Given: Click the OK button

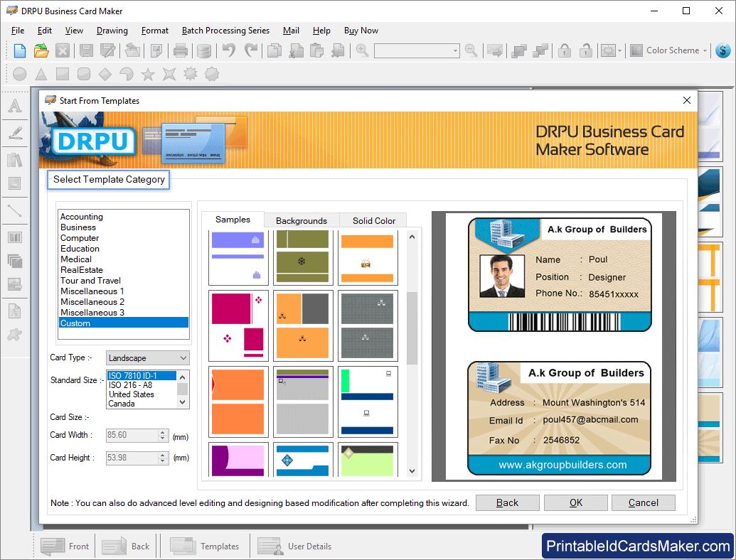Looking at the screenshot, I should coord(576,502).
